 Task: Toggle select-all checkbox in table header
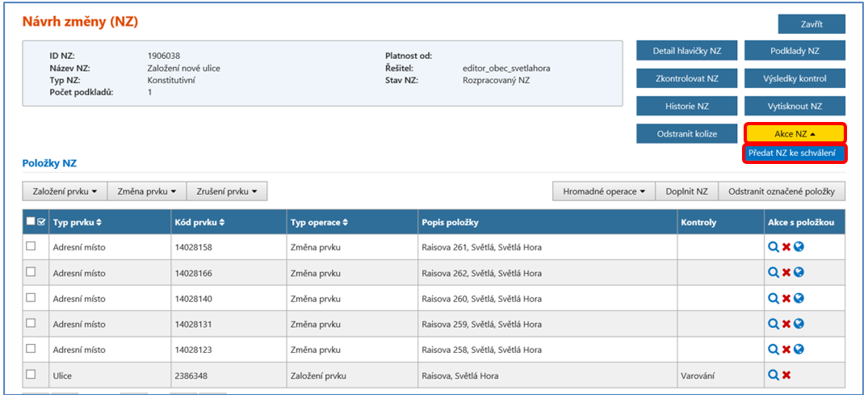pos(31,221)
